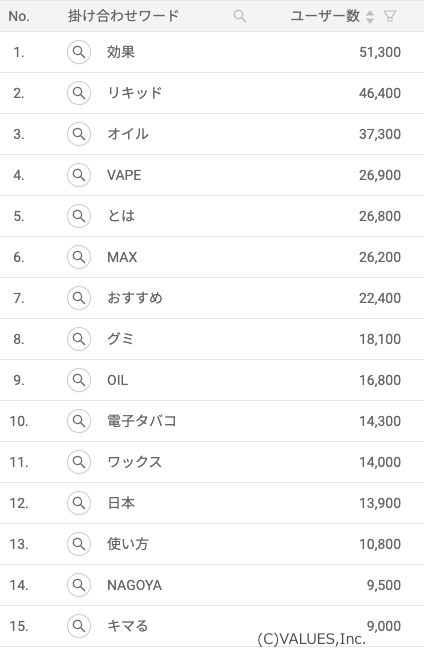Select the 日本 keyword row
Screen dimensions: 424x652
coord(212,503)
